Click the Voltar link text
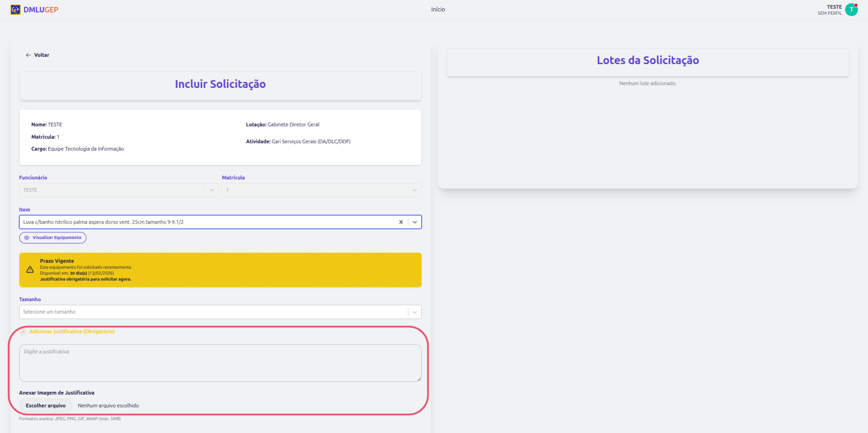 pos(42,55)
